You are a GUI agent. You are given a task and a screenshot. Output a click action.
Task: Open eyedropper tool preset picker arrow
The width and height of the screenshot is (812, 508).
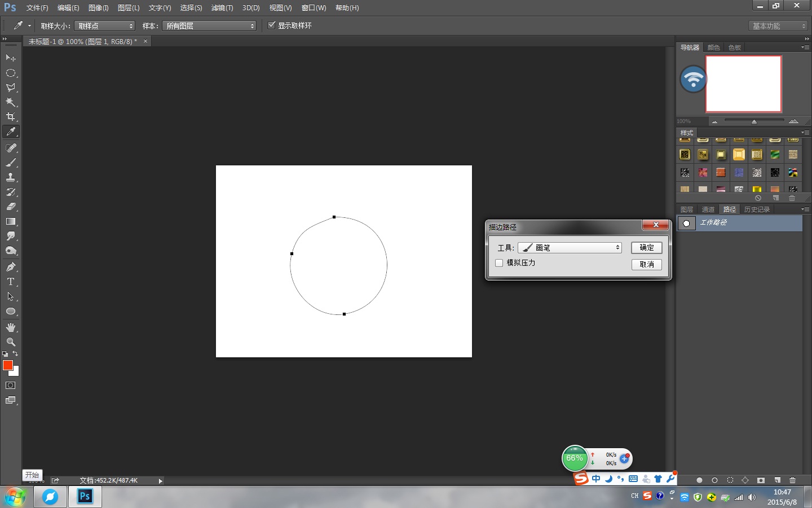pyautogui.click(x=30, y=26)
